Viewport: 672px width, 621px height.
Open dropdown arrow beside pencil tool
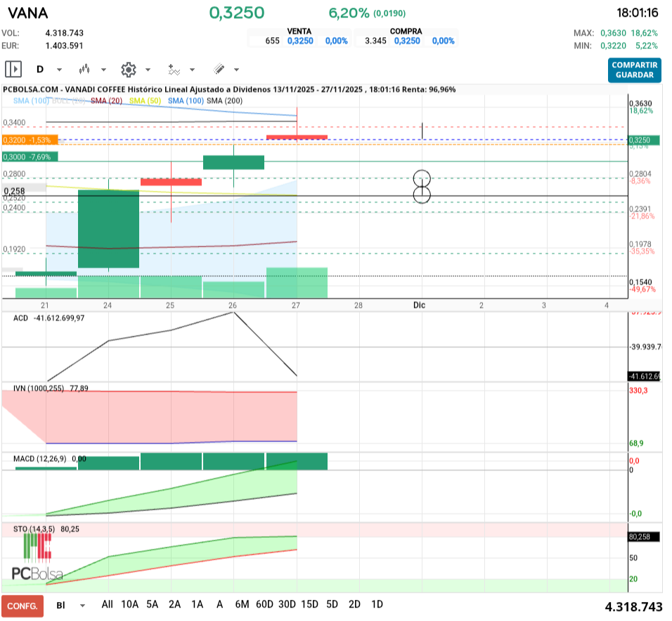236,70
